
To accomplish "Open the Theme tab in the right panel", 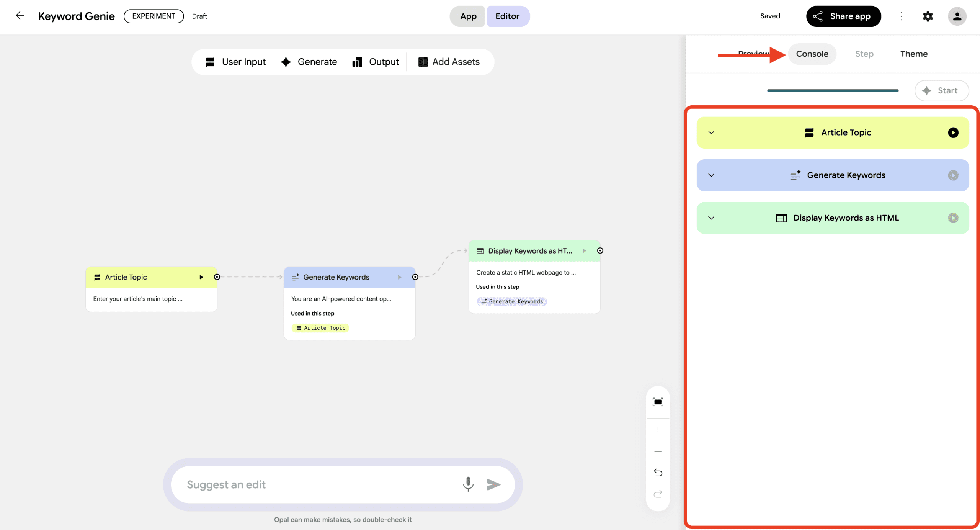I will pos(914,54).
